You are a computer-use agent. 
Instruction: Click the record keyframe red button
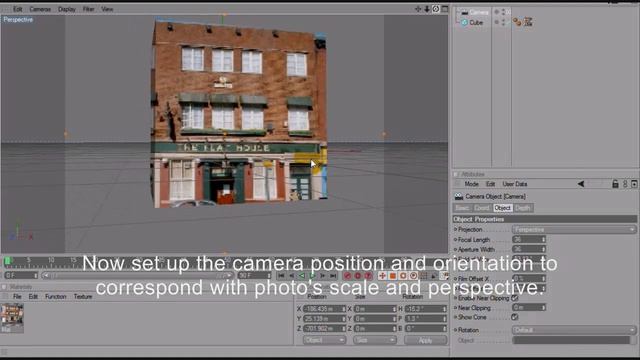tap(347, 276)
